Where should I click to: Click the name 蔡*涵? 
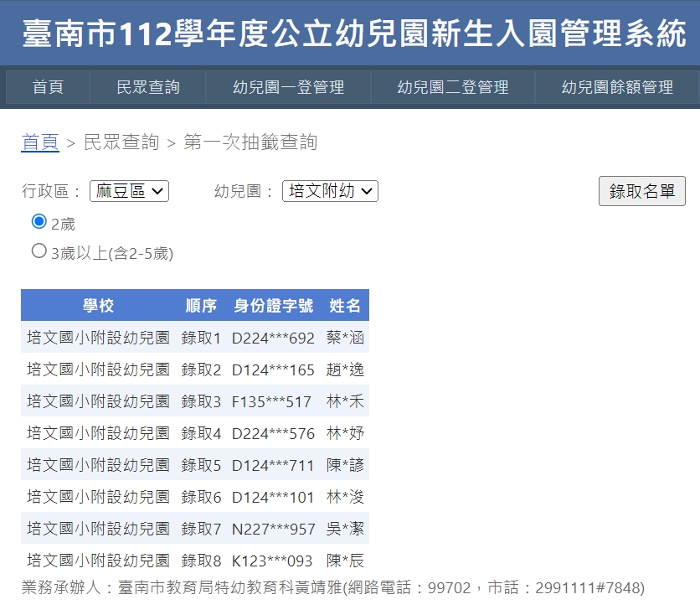point(345,338)
